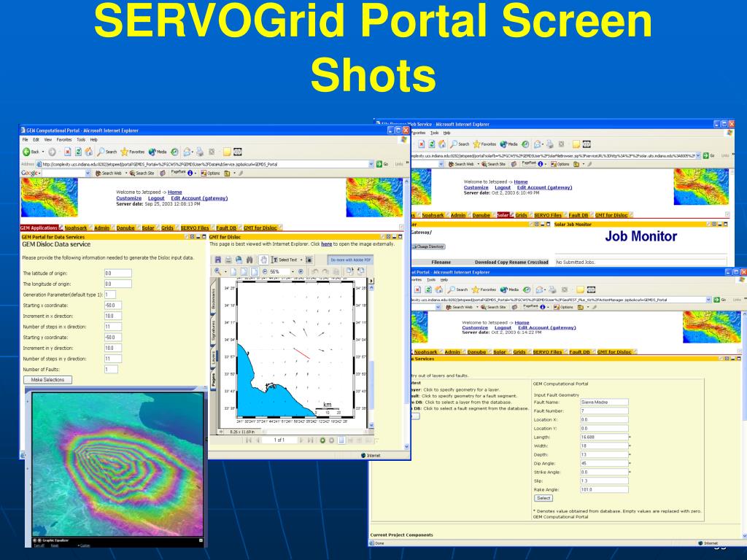Open the Pages side tab in PDF viewer
The image size is (747, 560).
(x=213, y=379)
